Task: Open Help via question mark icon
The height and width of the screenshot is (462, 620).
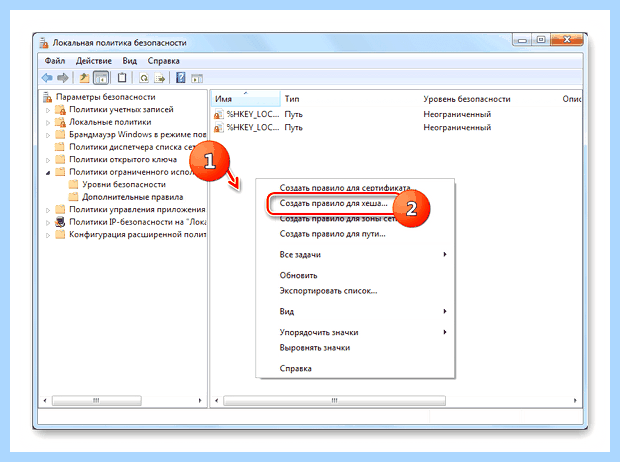Action: (x=181, y=78)
